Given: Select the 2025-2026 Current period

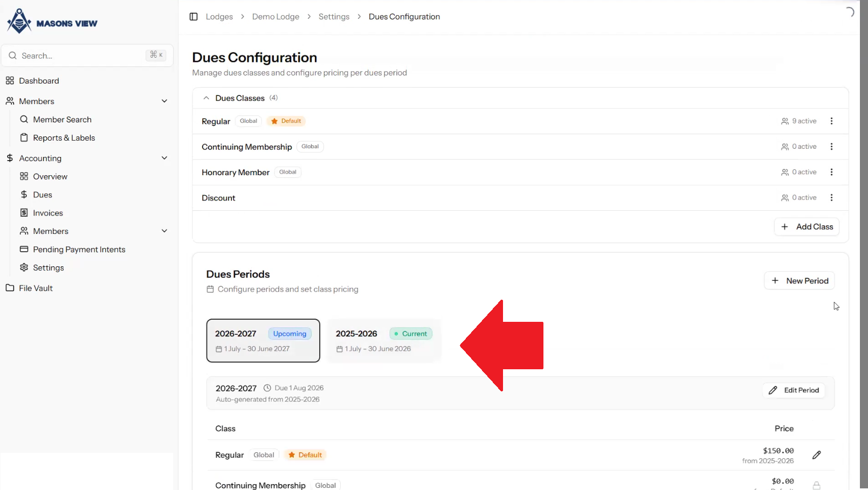Looking at the screenshot, I should point(384,341).
